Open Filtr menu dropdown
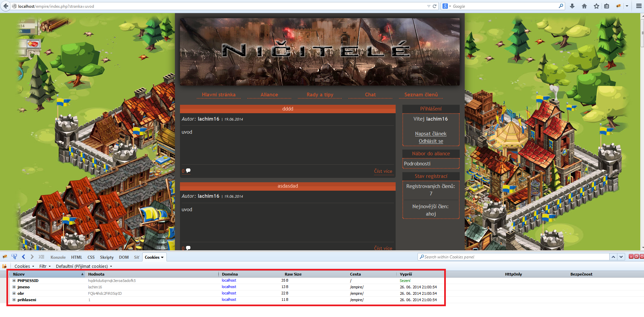 coord(45,266)
